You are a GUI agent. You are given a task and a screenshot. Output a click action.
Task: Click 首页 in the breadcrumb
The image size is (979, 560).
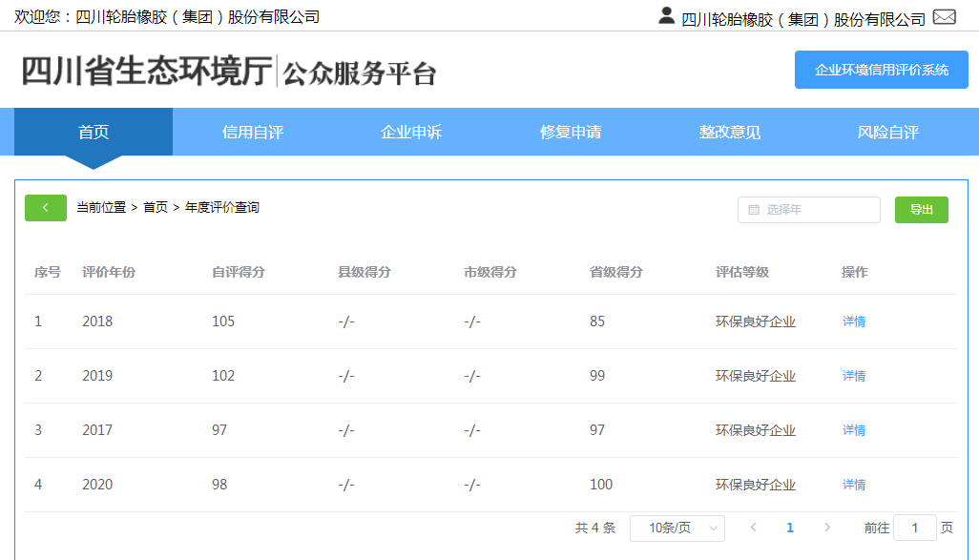(156, 207)
